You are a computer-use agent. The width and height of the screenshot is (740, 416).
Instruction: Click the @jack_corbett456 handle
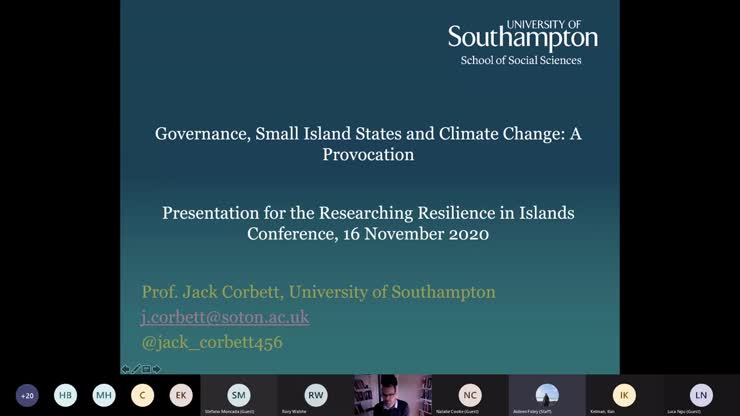point(211,342)
